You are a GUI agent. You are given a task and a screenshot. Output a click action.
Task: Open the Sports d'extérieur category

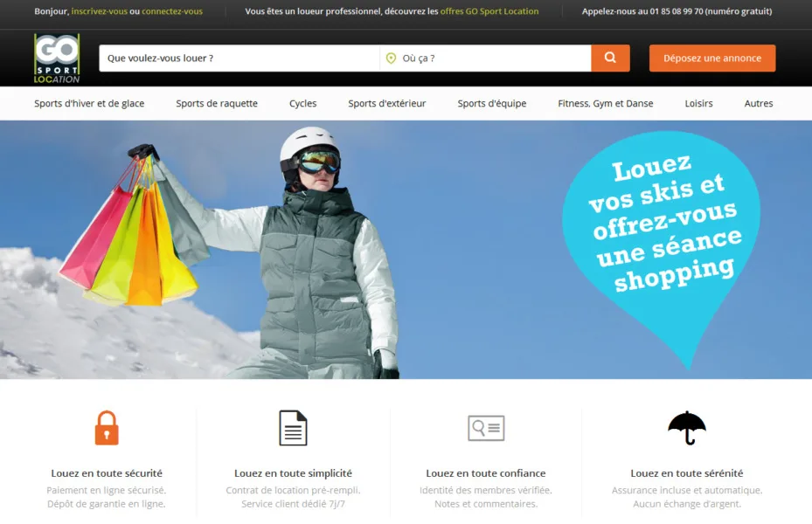coord(387,103)
